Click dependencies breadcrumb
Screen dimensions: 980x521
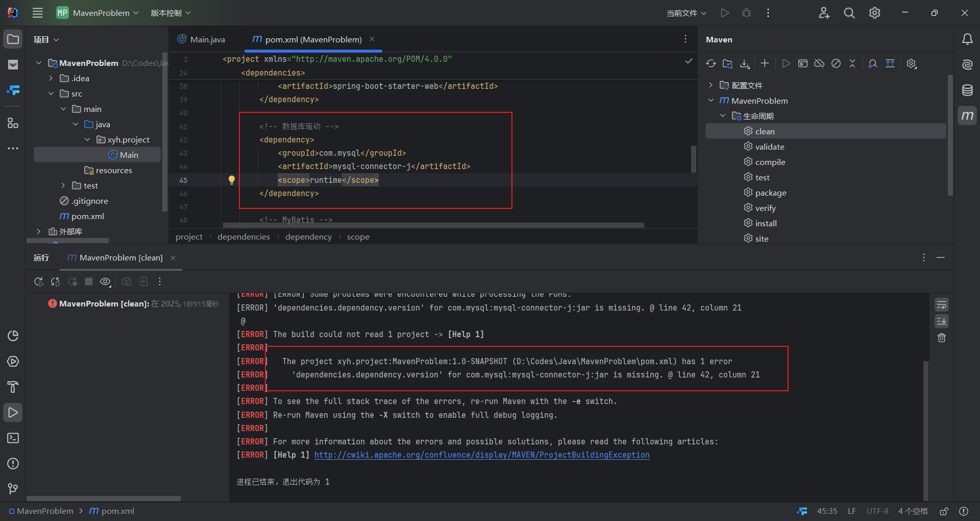tap(243, 236)
